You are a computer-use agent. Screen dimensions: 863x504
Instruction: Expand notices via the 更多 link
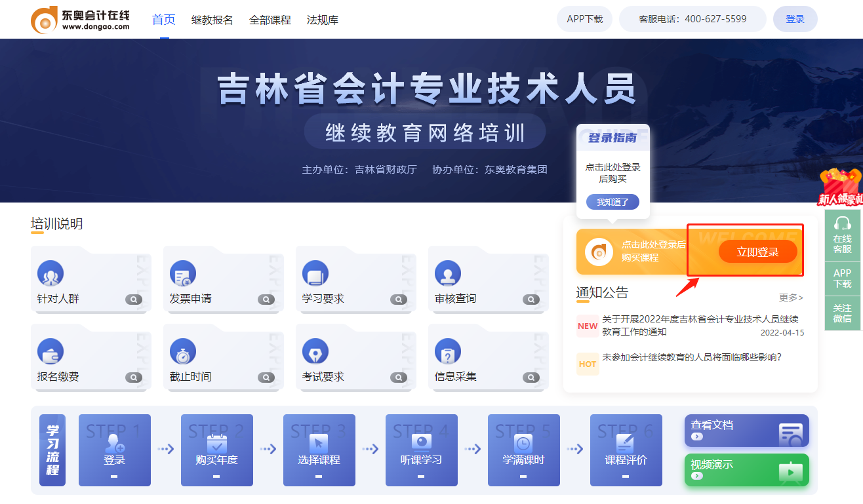click(x=790, y=298)
